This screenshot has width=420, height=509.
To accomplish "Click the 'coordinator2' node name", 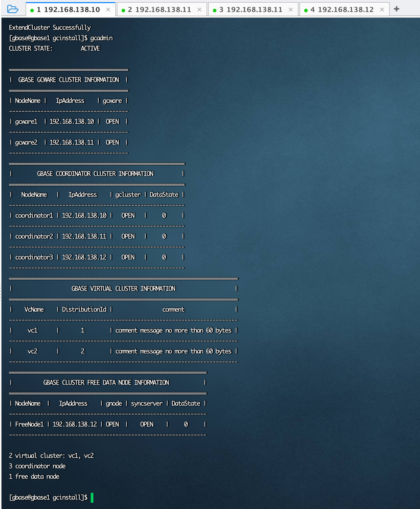I will click(x=34, y=236).
